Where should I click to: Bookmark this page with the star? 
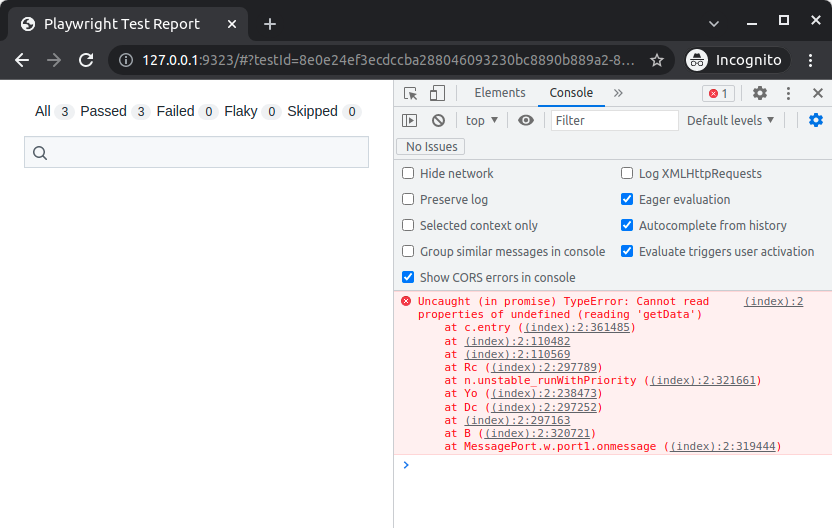pos(657,60)
